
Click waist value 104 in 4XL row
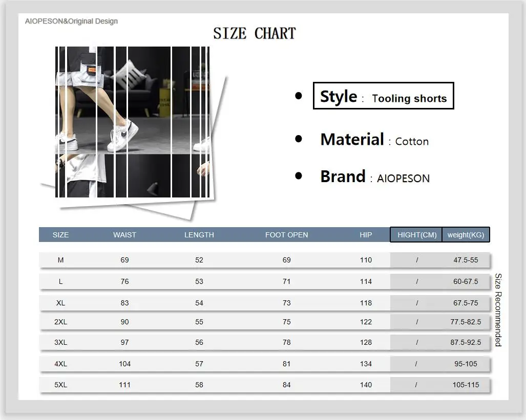pyautogui.click(x=125, y=364)
